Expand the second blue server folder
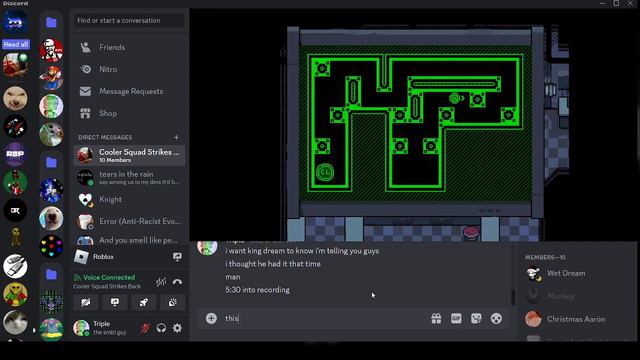This screenshot has width=640, height=360. click(51, 162)
